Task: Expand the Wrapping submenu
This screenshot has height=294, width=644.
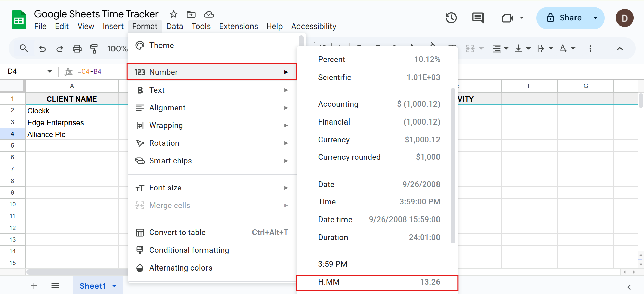Action: pyautogui.click(x=212, y=125)
